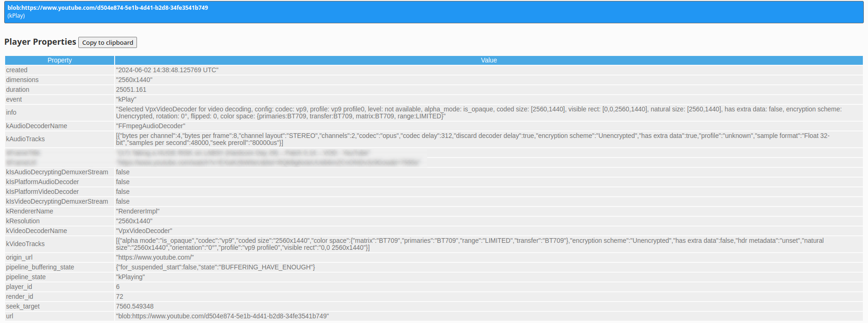Select the FFmpegAudioDecoder value

(150, 126)
